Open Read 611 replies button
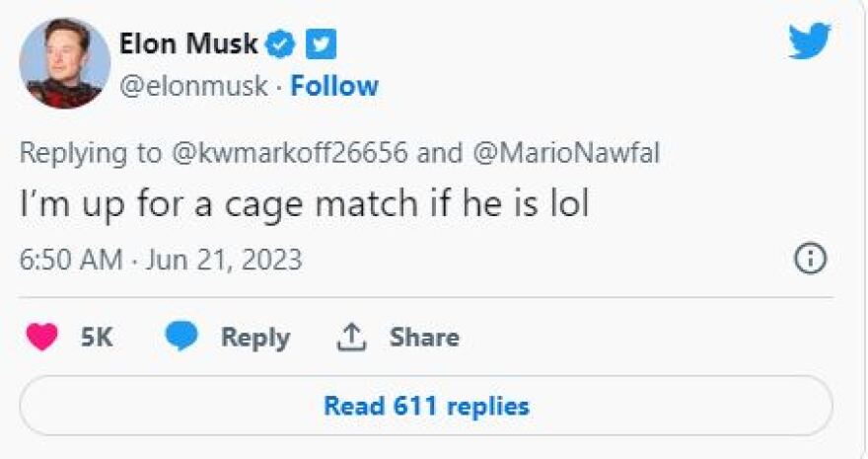 point(426,406)
